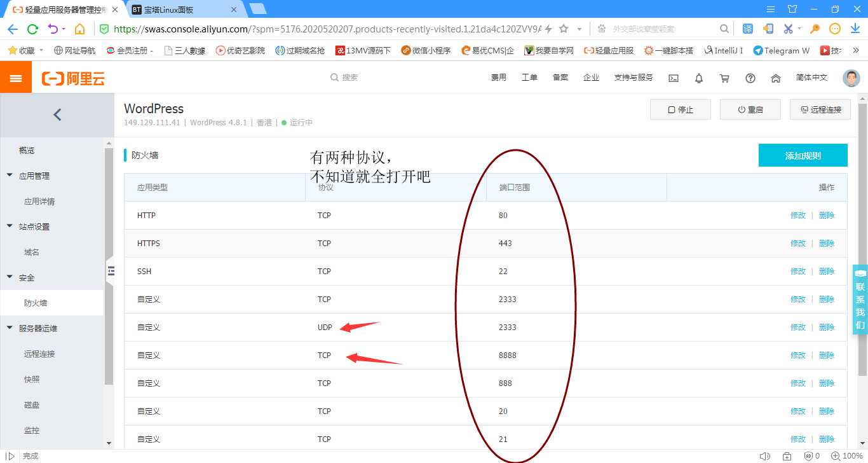Open the shopping cart icon

pyautogui.click(x=724, y=78)
